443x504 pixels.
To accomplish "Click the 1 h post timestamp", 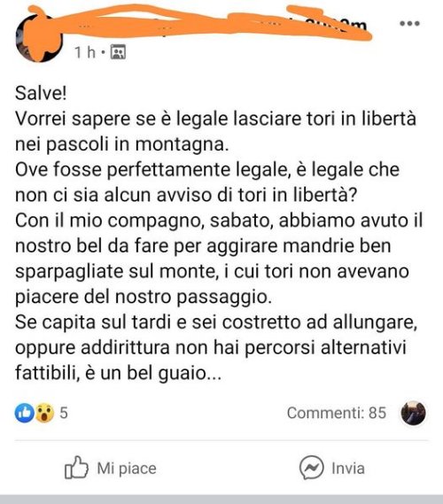I will (x=85, y=52).
